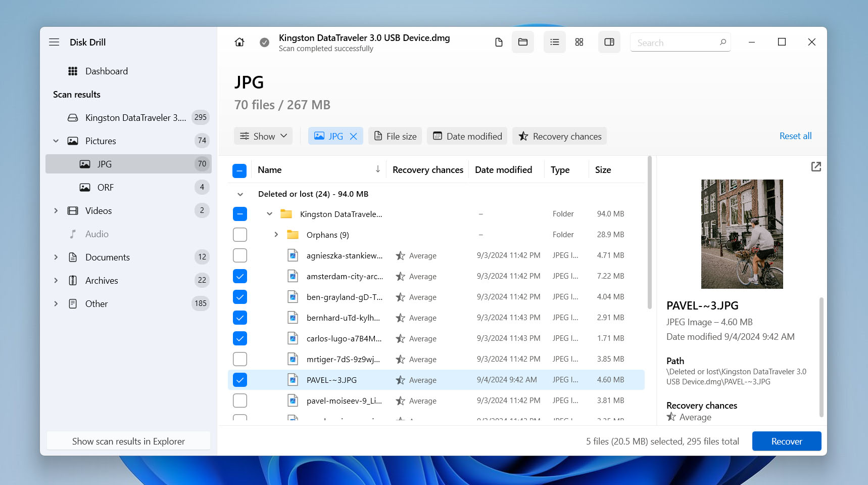Open Dashboard in the sidebar

coord(128,71)
